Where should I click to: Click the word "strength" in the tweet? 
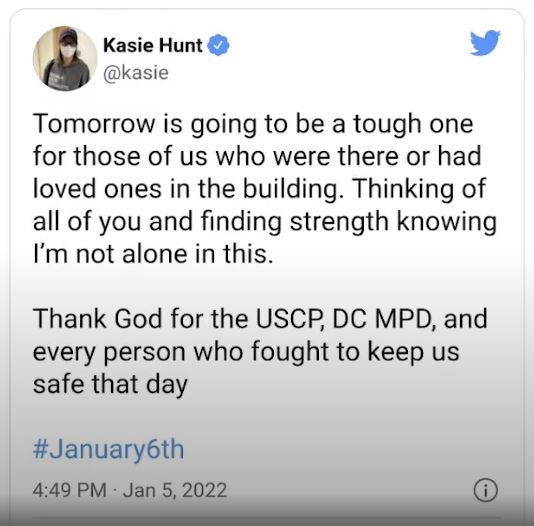[x=339, y=222]
